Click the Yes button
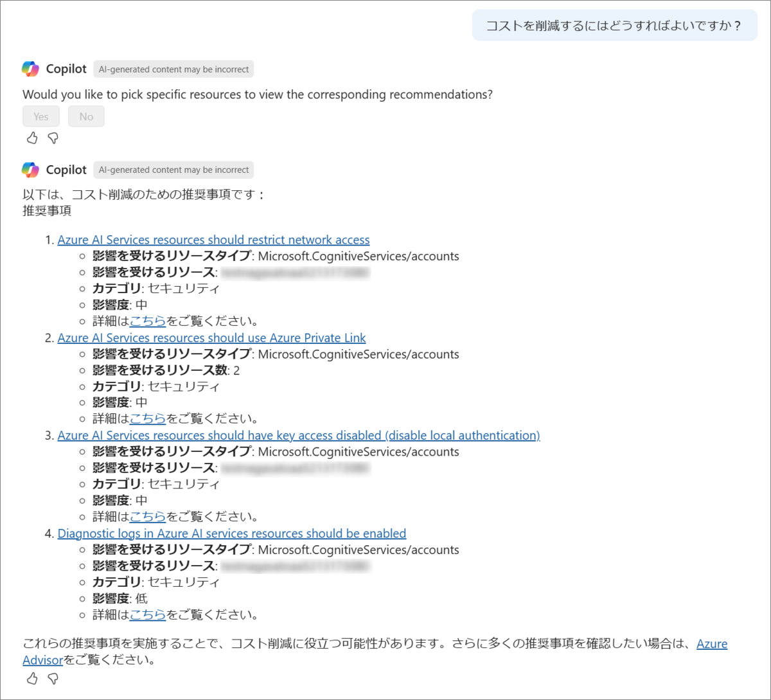This screenshot has width=771, height=700. tap(41, 116)
